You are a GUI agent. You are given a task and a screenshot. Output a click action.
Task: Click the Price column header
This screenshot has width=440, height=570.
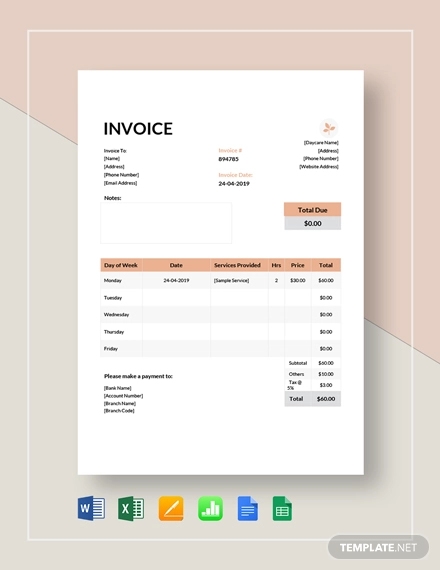297,265
